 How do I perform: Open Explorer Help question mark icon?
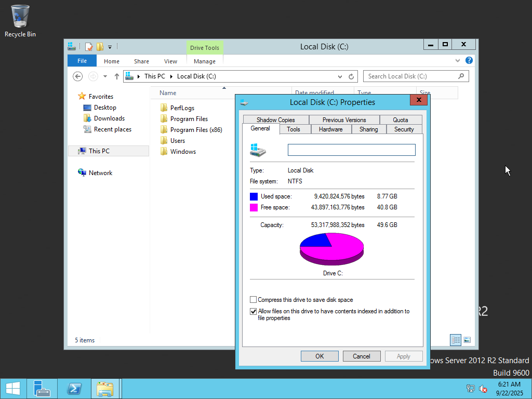pyautogui.click(x=469, y=61)
